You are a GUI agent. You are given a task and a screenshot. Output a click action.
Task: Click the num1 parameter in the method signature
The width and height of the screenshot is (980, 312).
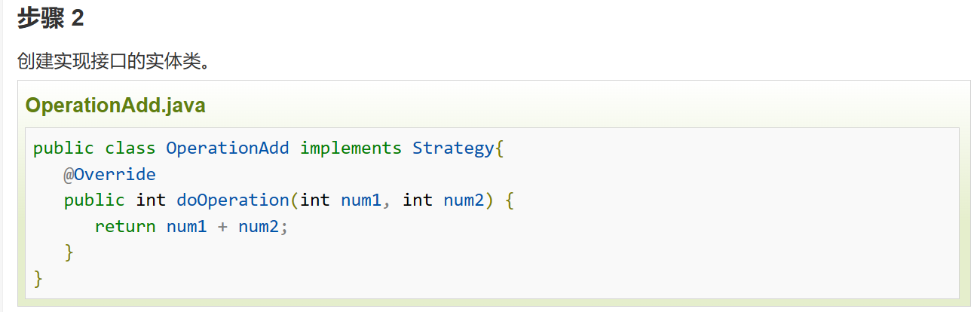360,200
